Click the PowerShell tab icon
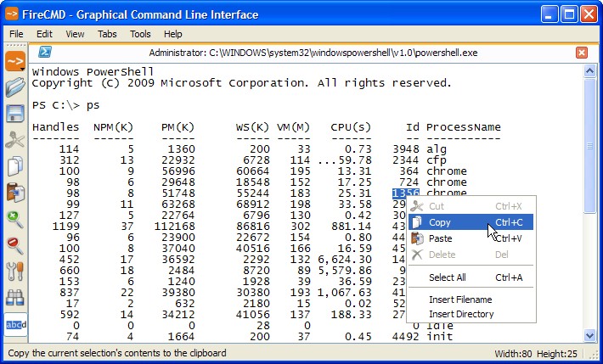This screenshot has width=603, height=364. tap(45, 52)
